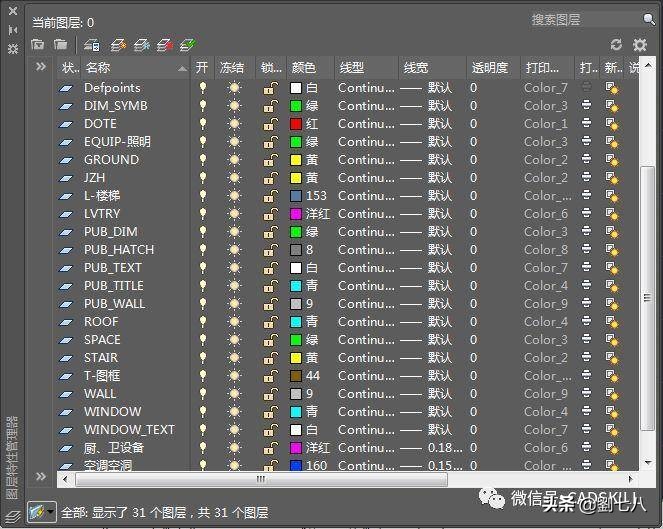Select the STAIR layer name
The width and height of the screenshot is (663, 529).
pyautogui.click(x=101, y=358)
